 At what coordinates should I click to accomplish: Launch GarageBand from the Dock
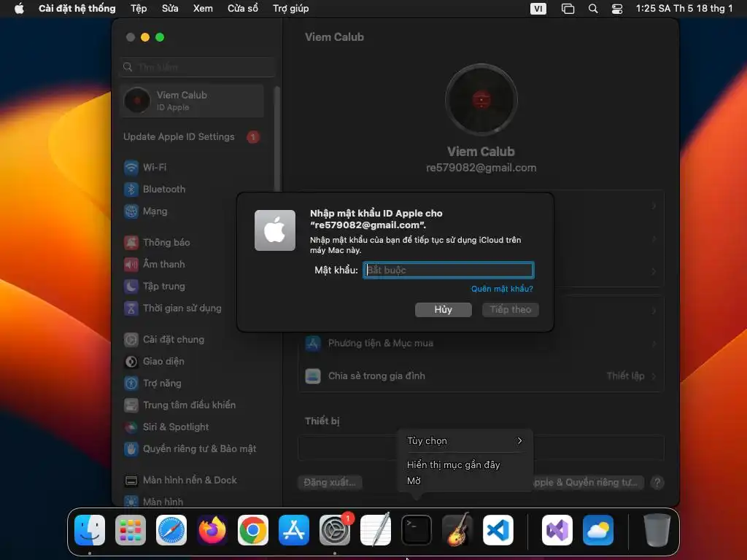tap(457, 530)
